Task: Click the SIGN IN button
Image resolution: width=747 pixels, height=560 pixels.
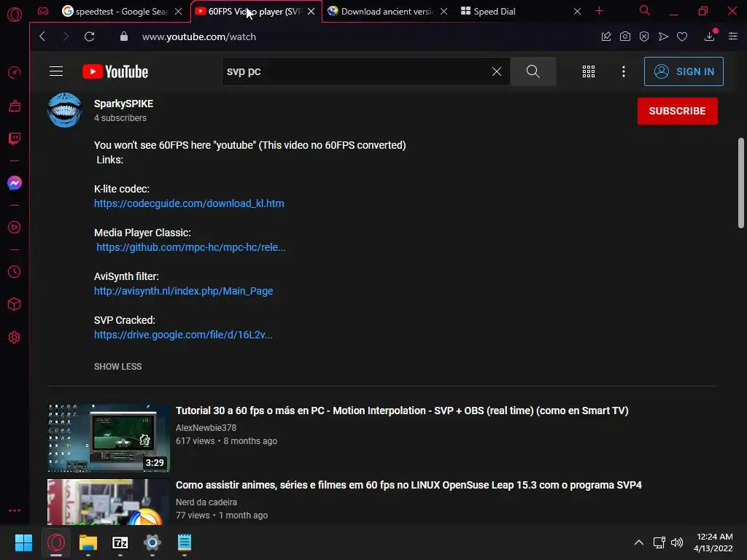Action: 684,71
